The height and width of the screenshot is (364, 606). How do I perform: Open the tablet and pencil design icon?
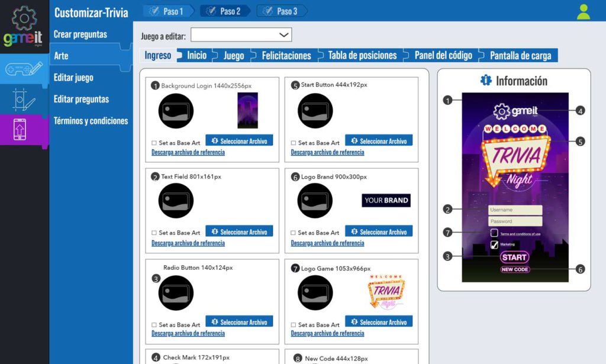pyautogui.click(x=24, y=99)
